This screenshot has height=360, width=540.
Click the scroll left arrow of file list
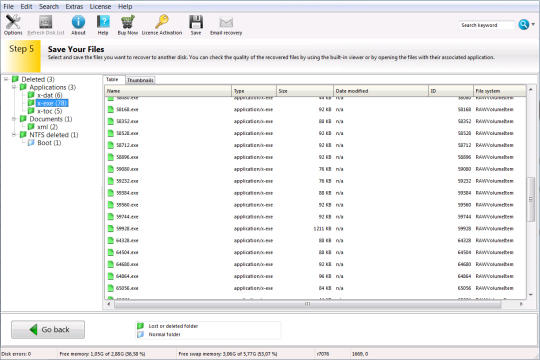pyautogui.click(x=109, y=304)
